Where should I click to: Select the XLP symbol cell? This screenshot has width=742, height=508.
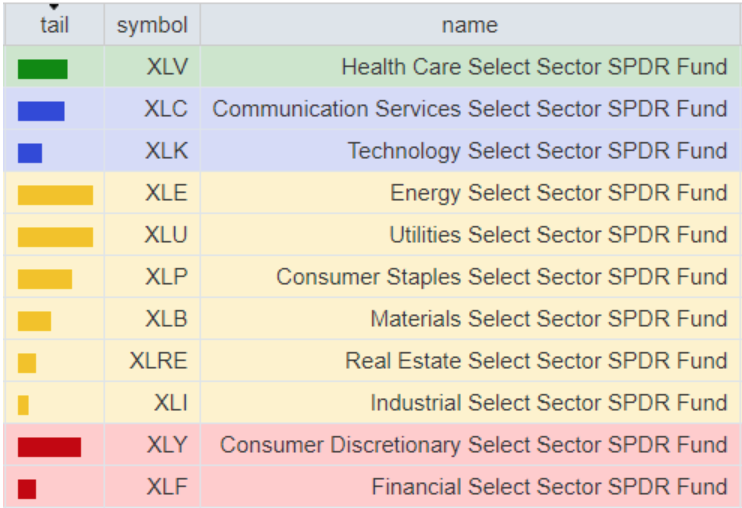166,277
